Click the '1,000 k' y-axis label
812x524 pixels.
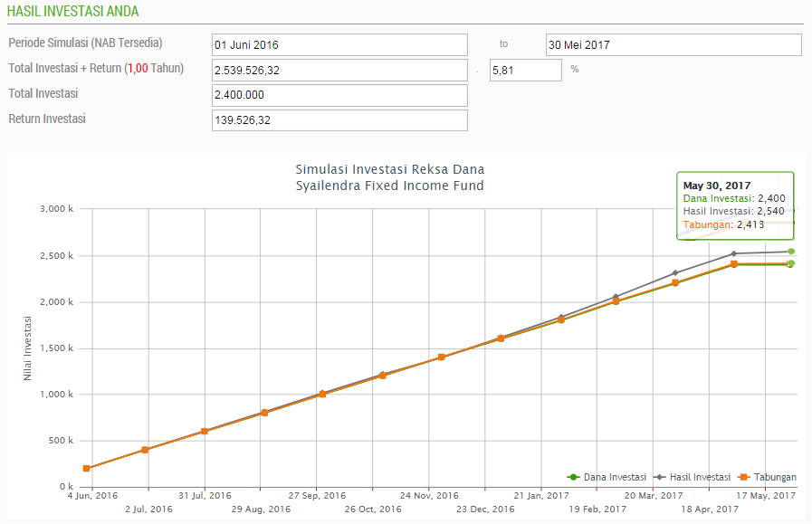coord(56,394)
